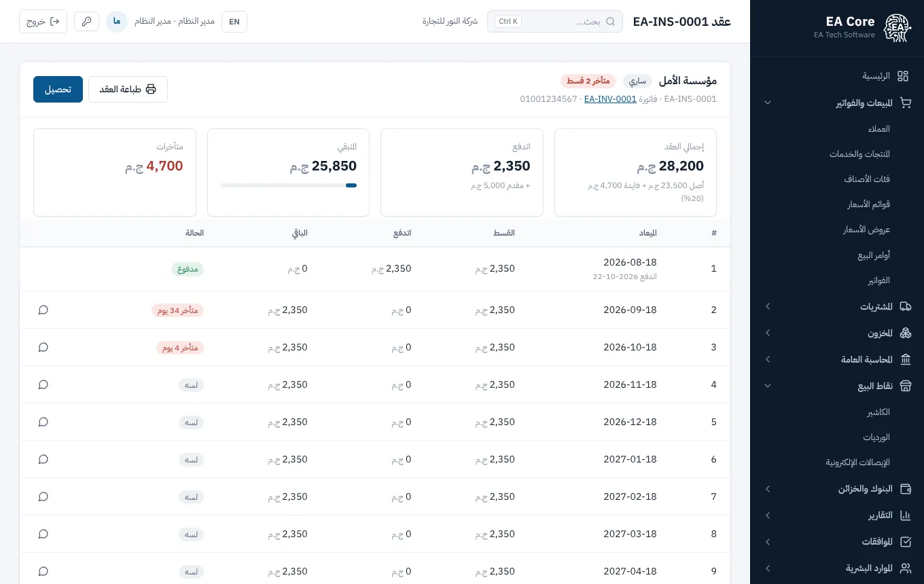Click the الحالة column header
This screenshot has height=584, width=924.
point(194,233)
